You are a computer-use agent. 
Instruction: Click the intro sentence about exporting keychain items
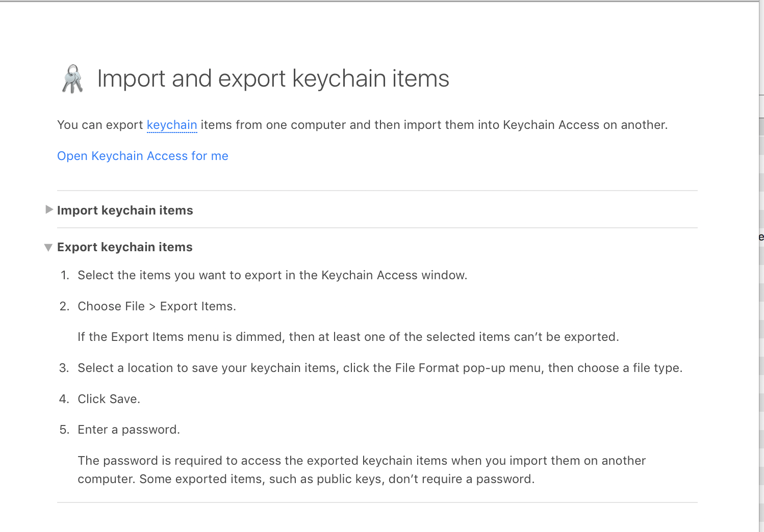[x=362, y=125]
